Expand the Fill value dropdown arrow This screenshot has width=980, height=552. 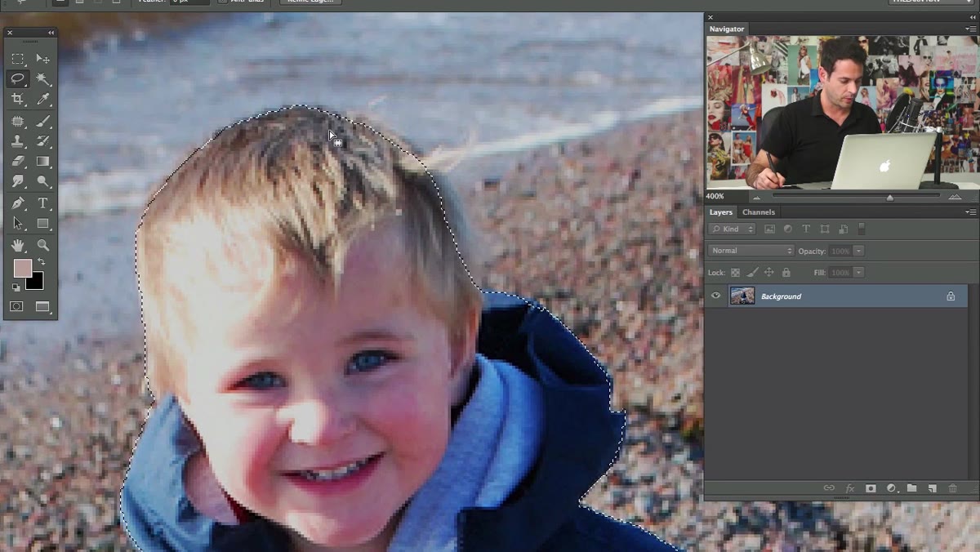858,273
